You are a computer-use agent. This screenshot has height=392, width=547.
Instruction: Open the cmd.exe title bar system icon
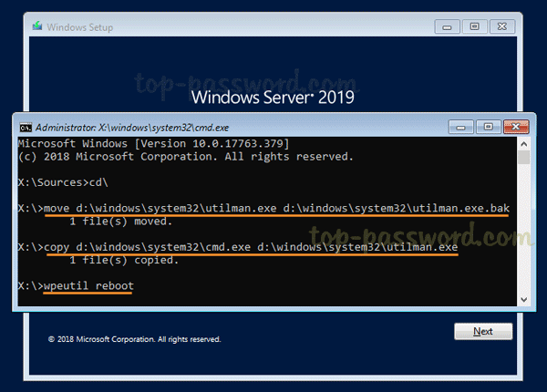point(26,128)
